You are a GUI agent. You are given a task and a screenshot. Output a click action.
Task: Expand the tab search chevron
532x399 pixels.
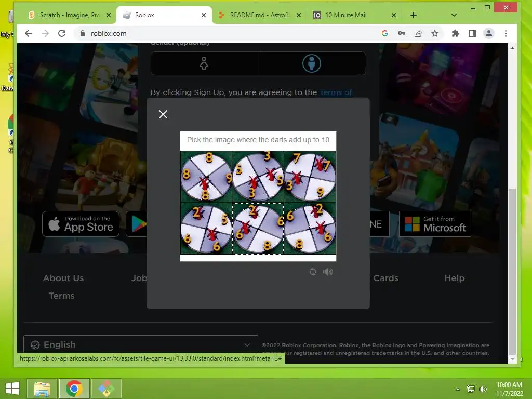tap(454, 15)
